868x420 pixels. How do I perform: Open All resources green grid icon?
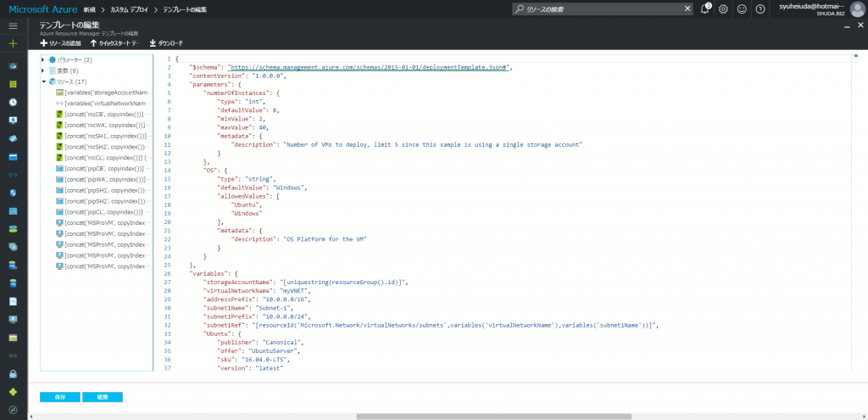[x=14, y=84]
